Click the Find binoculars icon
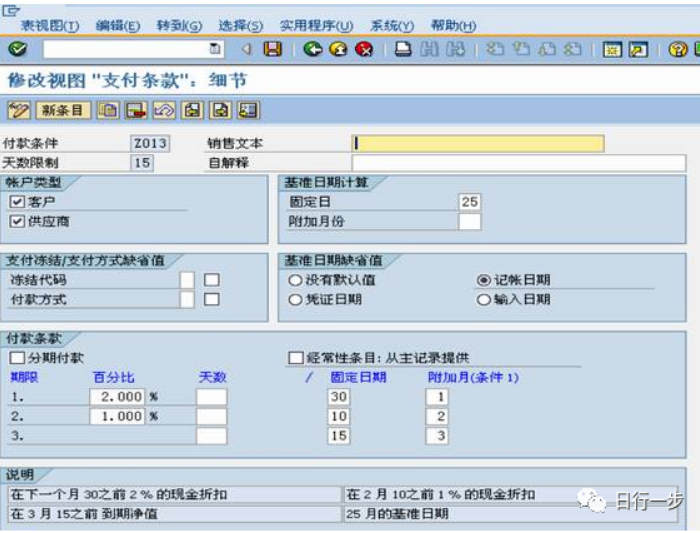The width and height of the screenshot is (700, 533). pyautogui.click(x=429, y=48)
